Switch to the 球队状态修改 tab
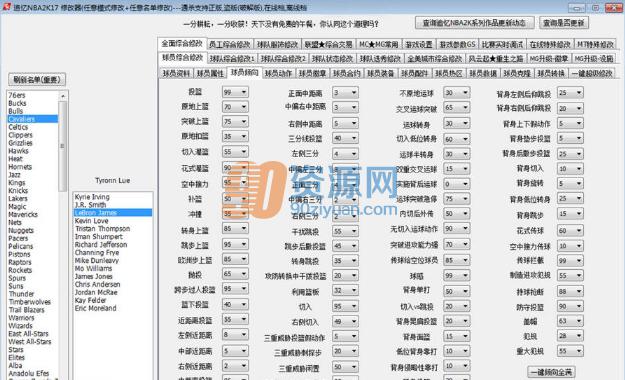Screen dimensions: 625x380 pos(332,59)
